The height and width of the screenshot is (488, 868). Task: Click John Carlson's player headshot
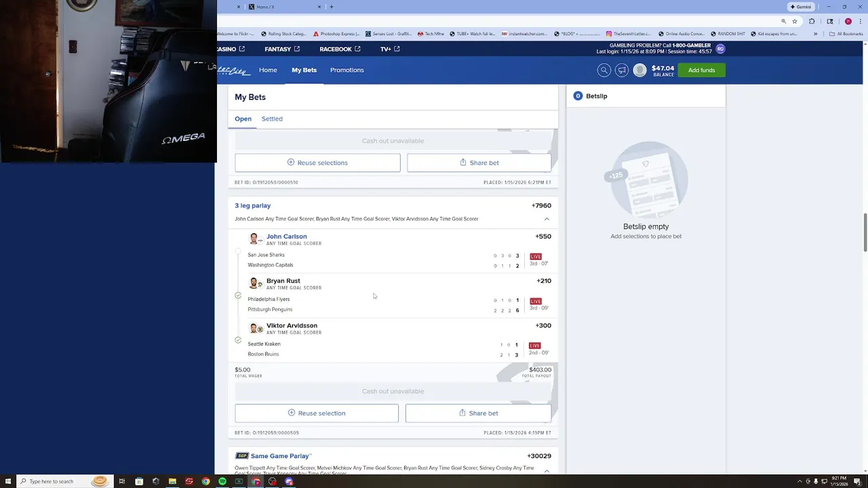pos(255,239)
